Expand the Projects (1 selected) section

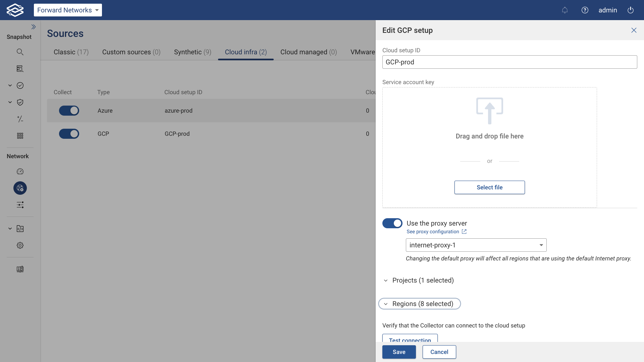click(x=423, y=280)
